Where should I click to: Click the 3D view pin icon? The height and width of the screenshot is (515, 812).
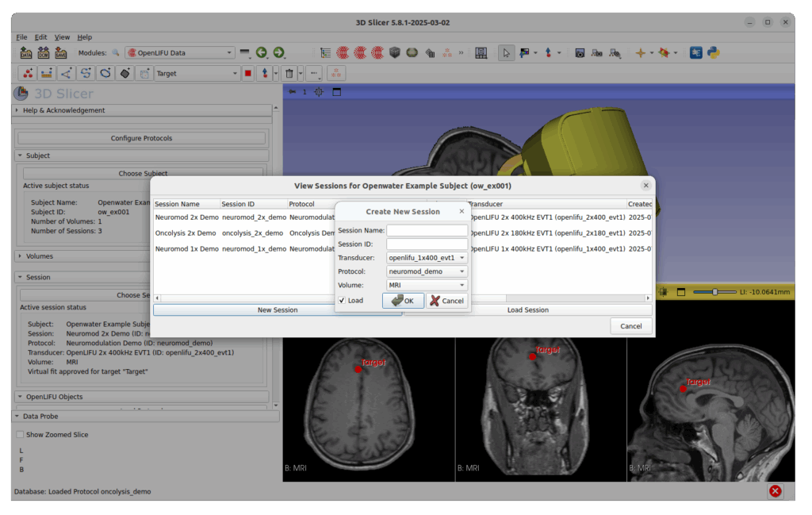[293, 92]
